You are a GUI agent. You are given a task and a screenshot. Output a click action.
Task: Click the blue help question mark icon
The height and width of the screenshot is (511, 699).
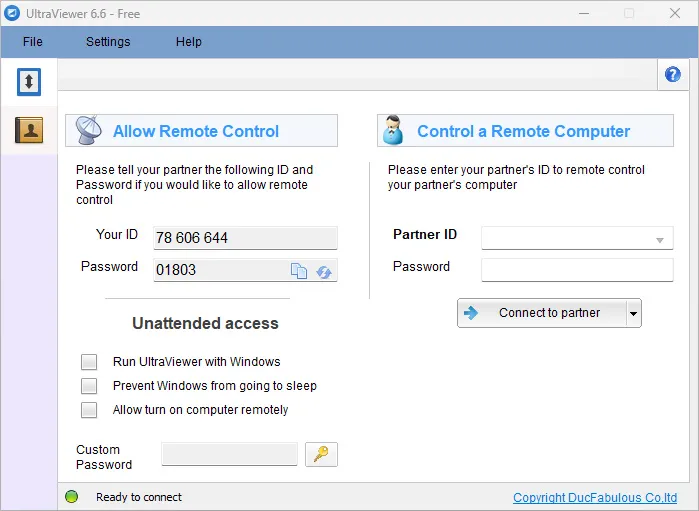click(x=673, y=74)
